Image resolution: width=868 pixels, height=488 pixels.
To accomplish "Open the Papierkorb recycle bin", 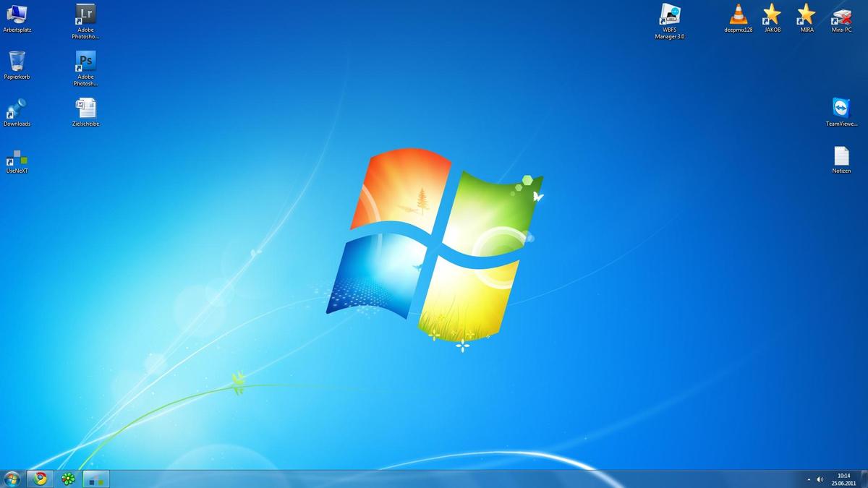I will tap(17, 61).
